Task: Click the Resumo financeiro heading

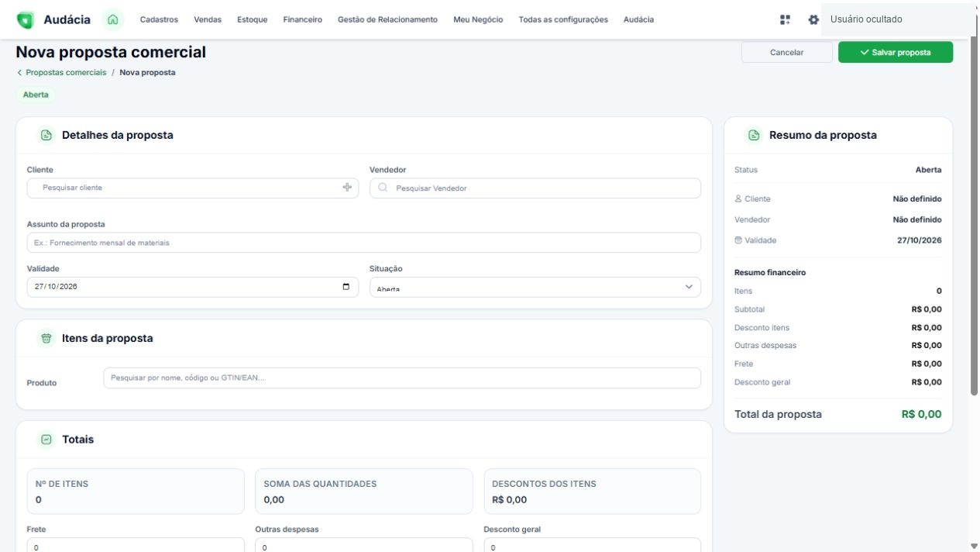Action: pos(770,273)
